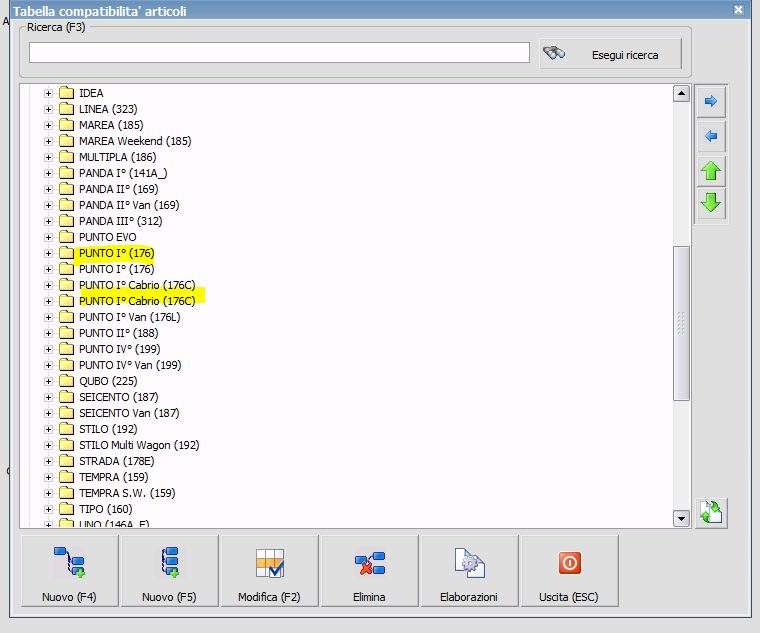Expand MAREA Weekend (185) node

click(48, 141)
